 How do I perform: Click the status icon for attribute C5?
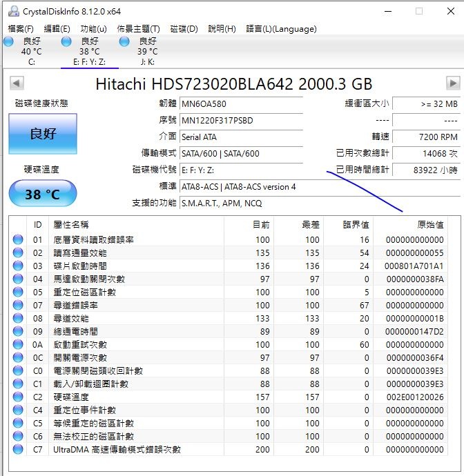tap(18, 423)
